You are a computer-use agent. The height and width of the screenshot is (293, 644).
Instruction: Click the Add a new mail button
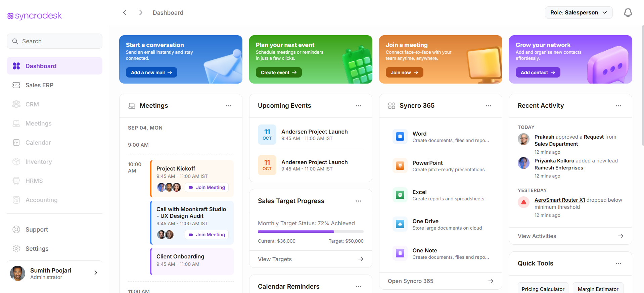[151, 72]
